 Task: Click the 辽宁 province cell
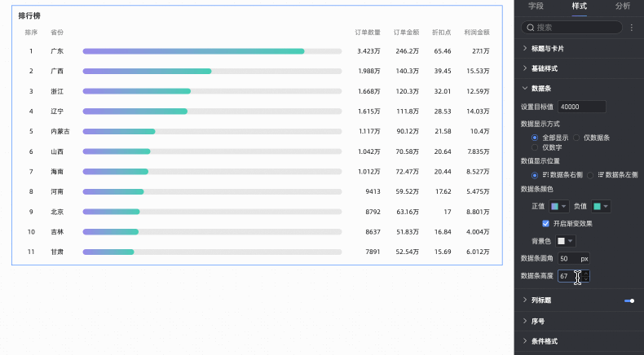tap(57, 112)
